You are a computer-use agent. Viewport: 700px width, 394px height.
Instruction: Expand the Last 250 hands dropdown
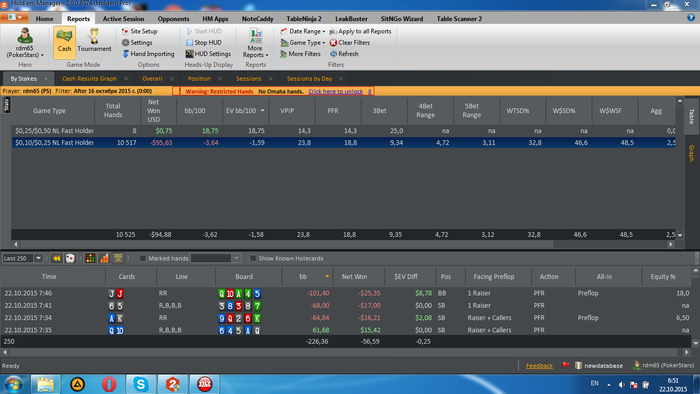pyautogui.click(x=38, y=258)
